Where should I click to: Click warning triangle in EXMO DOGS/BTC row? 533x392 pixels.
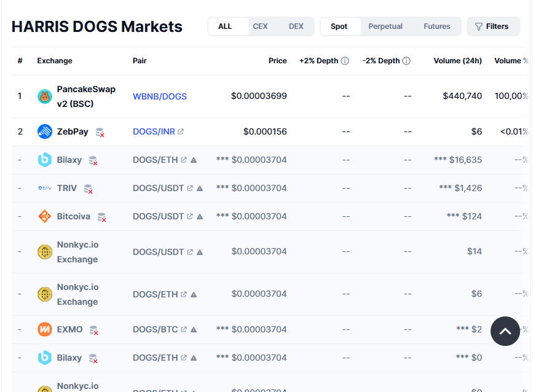click(194, 329)
